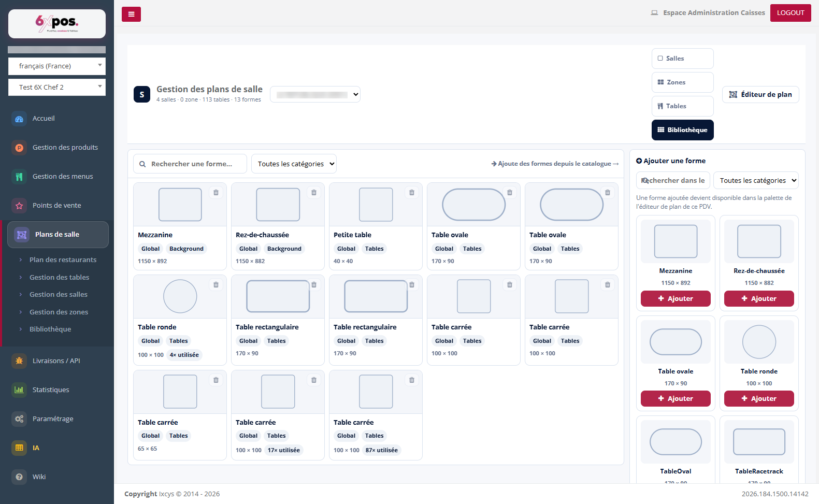The height and width of the screenshot is (504, 819).
Task: Open Bibliothèque in sidebar submenu
Action: point(50,329)
